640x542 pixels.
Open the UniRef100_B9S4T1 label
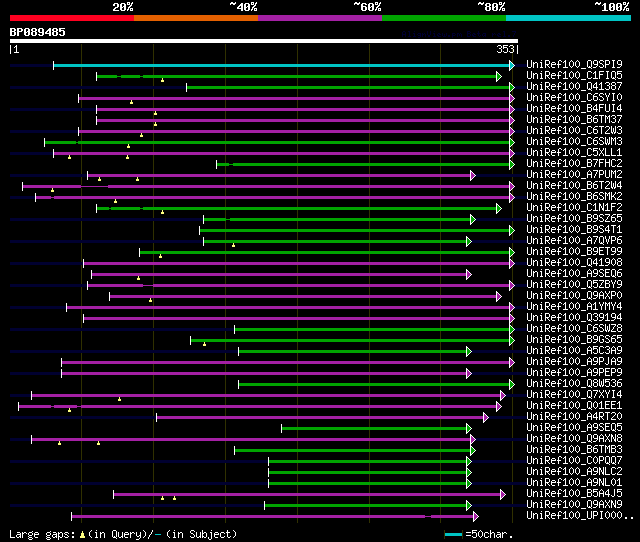574,230
